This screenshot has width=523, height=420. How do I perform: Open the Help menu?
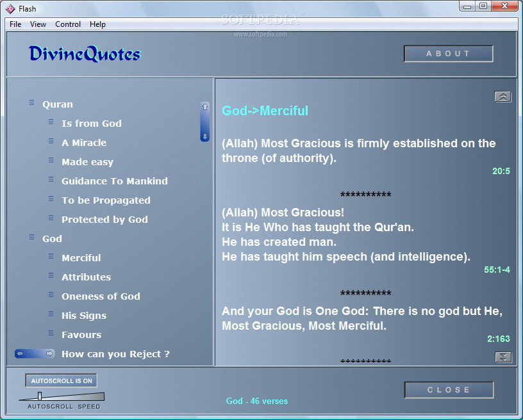pos(97,24)
